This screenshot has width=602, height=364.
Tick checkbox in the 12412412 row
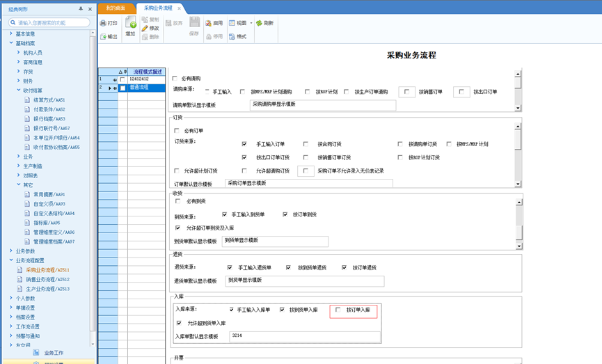coord(122,79)
